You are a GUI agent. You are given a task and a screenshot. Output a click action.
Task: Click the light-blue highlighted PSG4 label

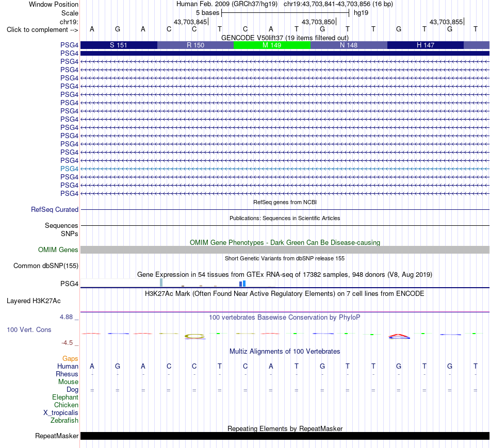pyautogui.click(x=69, y=169)
